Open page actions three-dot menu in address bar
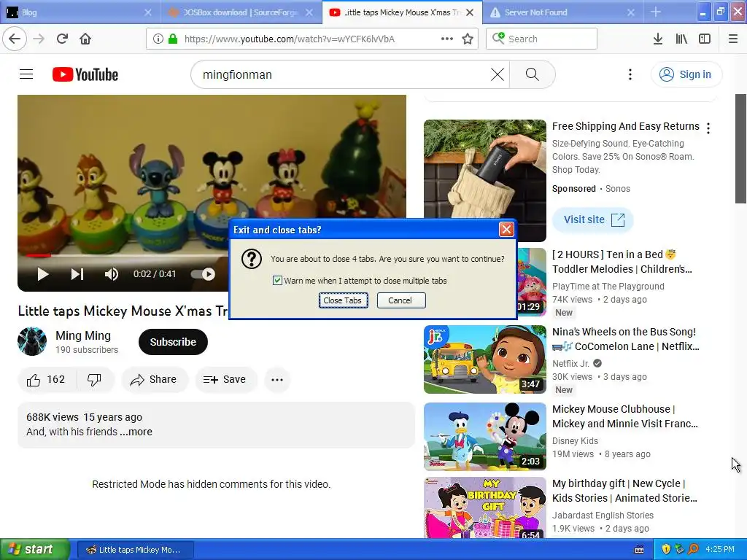Viewport: 747px width, 560px height. coord(447,39)
